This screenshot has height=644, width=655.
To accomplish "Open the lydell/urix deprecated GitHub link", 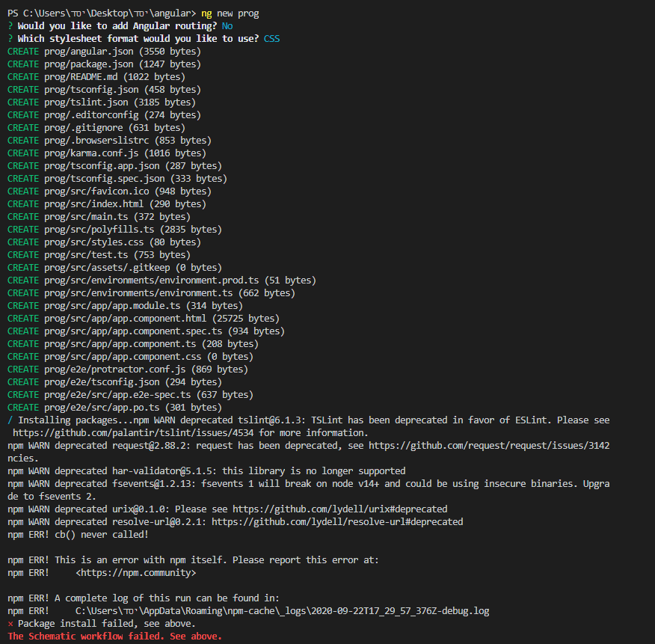I will (x=340, y=509).
